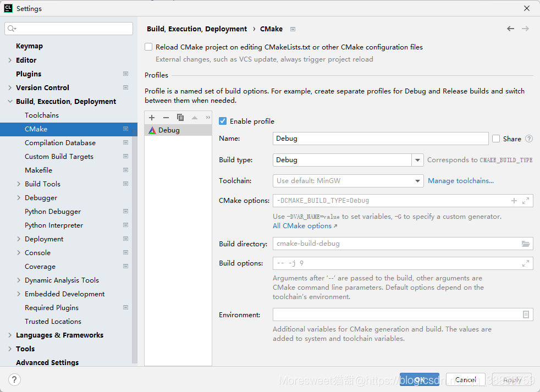Click project icon next to Compilation Database

[x=126, y=142]
